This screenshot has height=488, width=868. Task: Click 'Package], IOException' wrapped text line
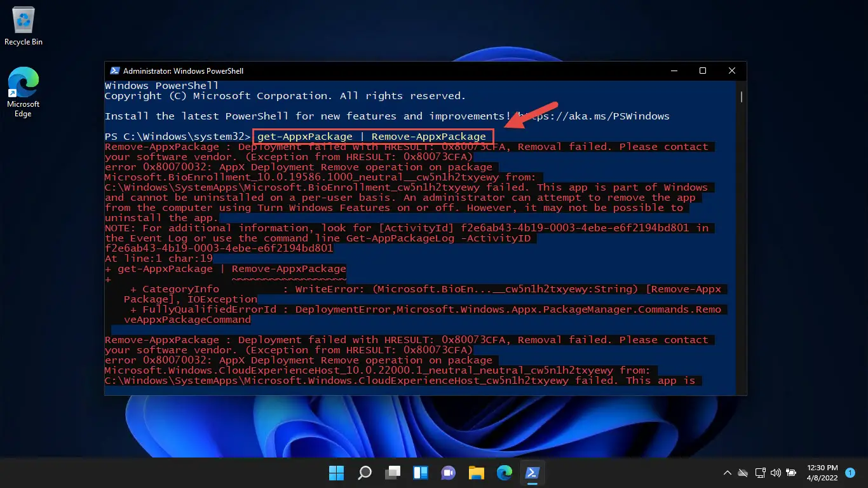point(191,299)
